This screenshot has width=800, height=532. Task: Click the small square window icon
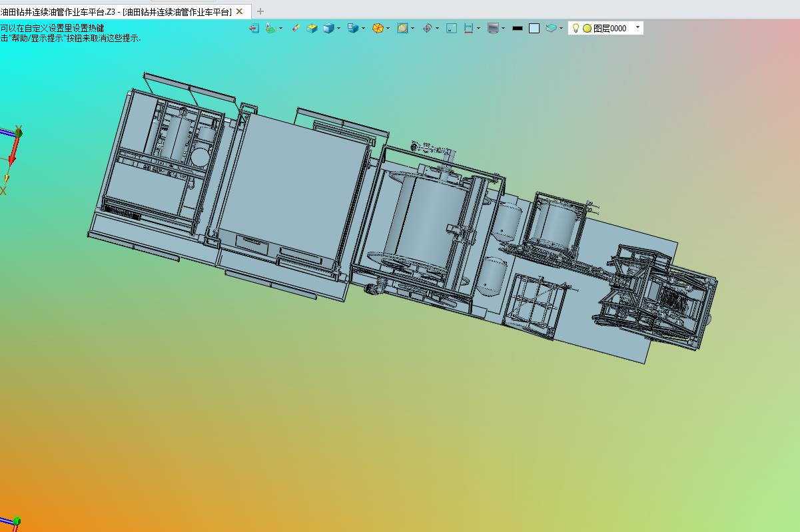tap(452, 29)
